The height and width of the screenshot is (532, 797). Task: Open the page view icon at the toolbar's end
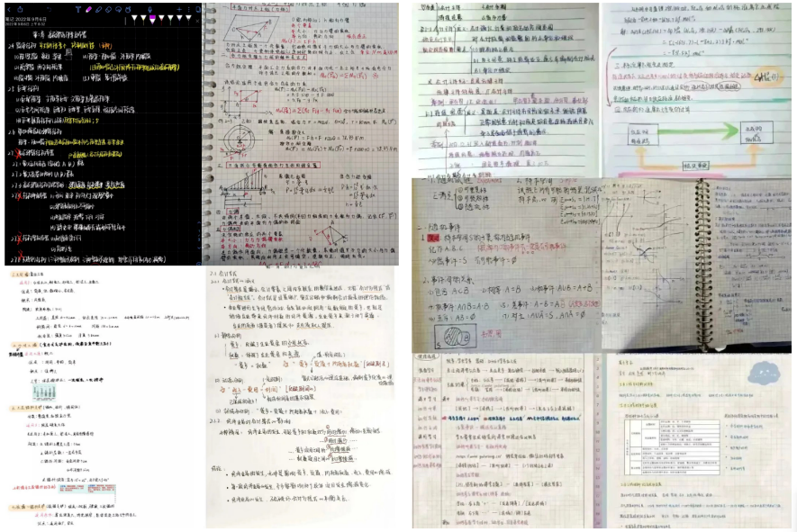(x=197, y=9)
